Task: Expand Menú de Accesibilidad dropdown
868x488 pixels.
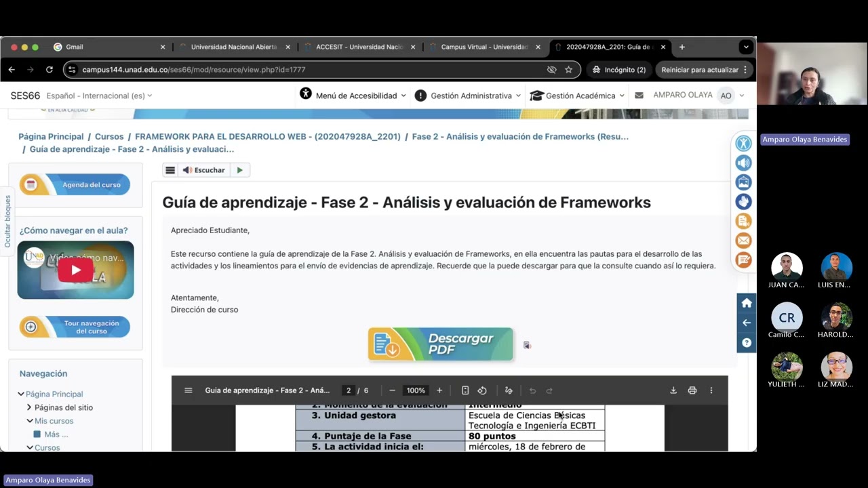Action: tap(353, 96)
